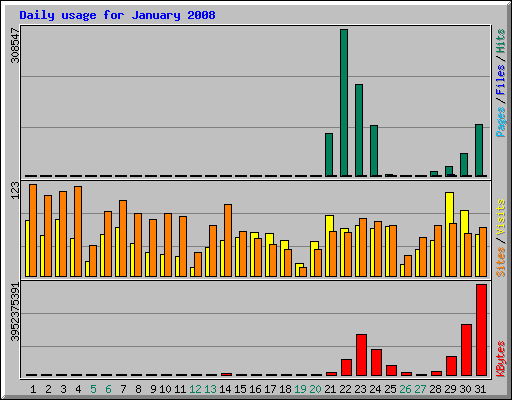Click the blue 'Files' legend label

click(x=501, y=79)
